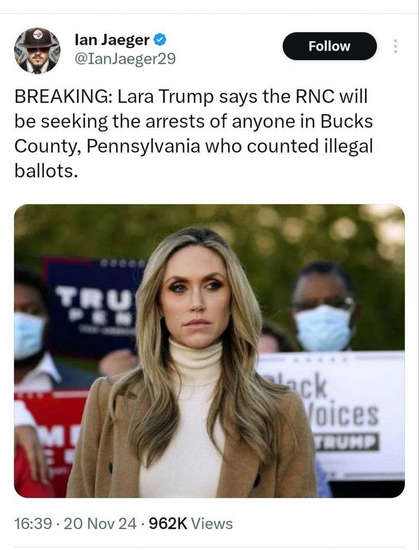Open the 962K Views count
419x550 pixels.
tap(191, 524)
